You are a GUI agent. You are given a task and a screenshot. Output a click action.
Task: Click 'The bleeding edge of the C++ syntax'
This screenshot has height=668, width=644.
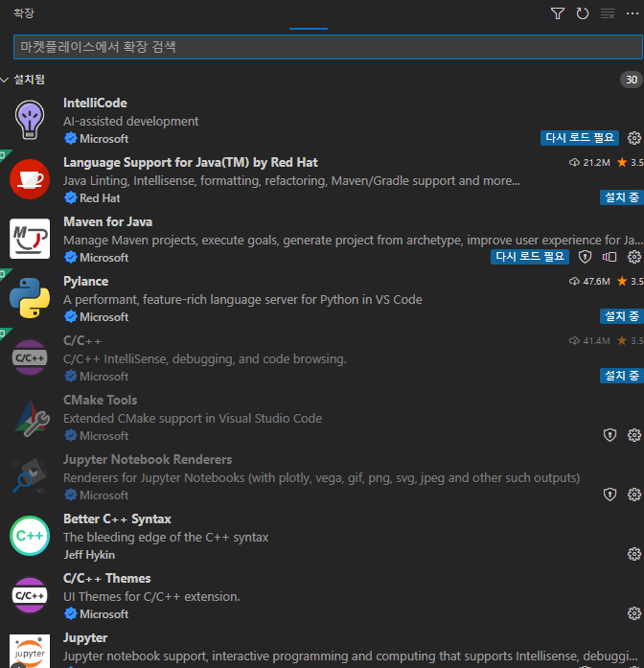(x=166, y=538)
